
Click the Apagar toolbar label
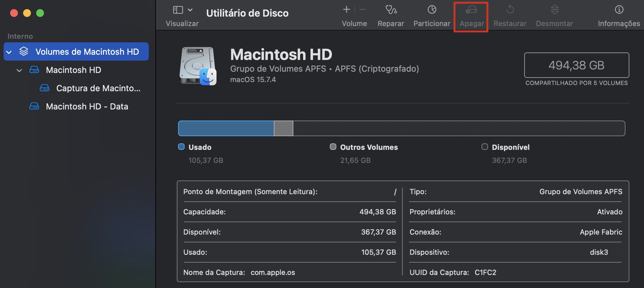click(x=472, y=23)
